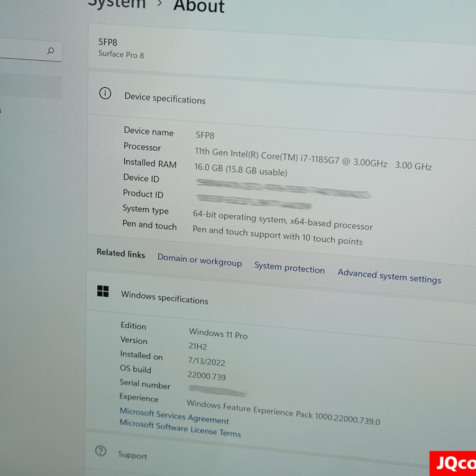The width and height of the screenshot is (476, 476).
Task: Click the System type label
Action: click(x=145, y=209)
